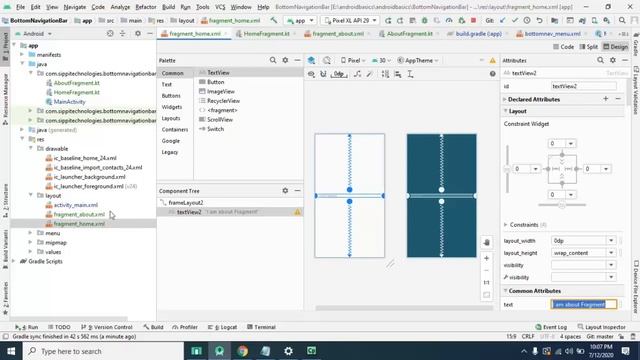This screenshot has width=640, height=360.
Task: Click Git update project arrow icon
Action: [502, 20]
